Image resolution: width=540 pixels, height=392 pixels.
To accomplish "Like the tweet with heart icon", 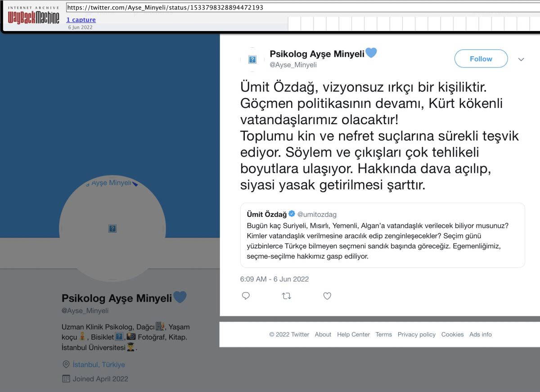I will pos(327,296).
